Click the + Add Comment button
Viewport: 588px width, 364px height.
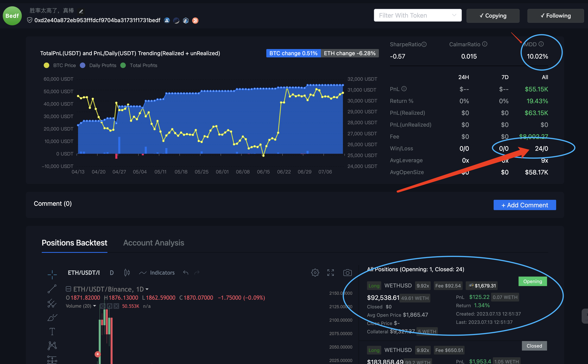tap(525, 205)
